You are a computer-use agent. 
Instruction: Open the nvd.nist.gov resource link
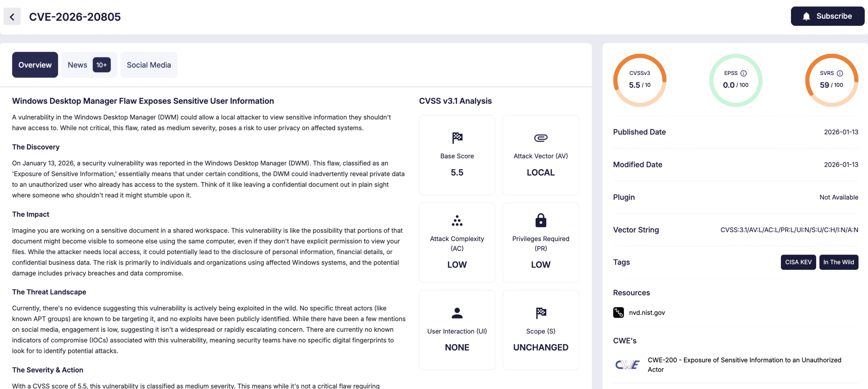click(647, 313)
